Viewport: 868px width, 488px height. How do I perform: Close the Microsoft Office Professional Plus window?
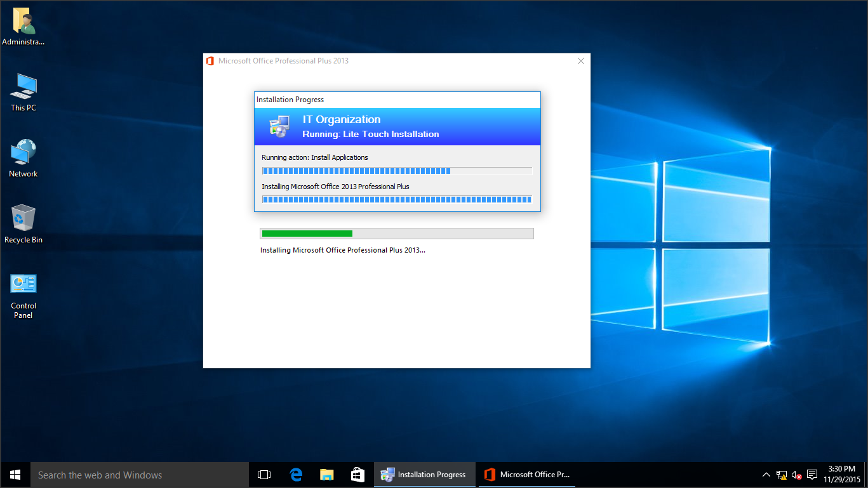tap(580, 61)
